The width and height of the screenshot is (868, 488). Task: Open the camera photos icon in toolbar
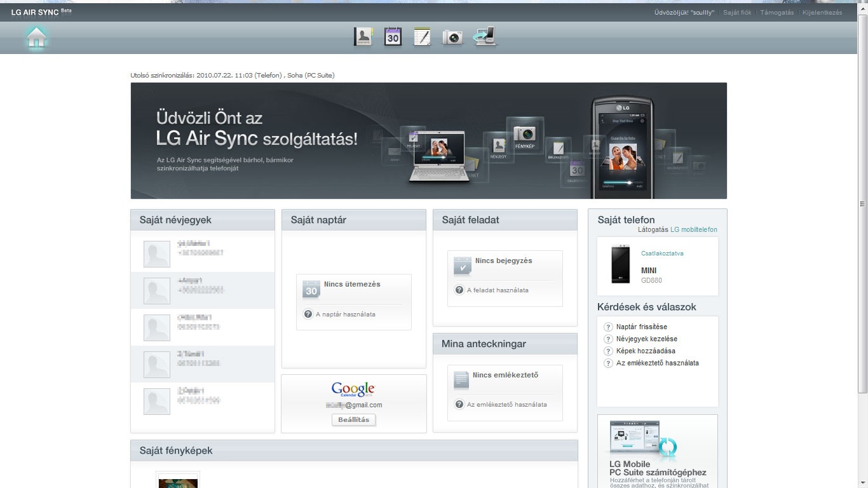(x=452, y=37)
